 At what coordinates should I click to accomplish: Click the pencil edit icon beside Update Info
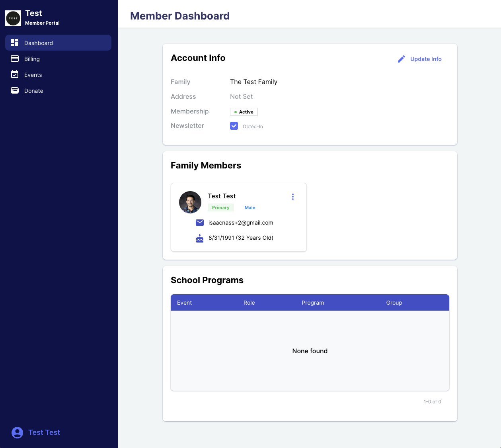coord(402,59)
